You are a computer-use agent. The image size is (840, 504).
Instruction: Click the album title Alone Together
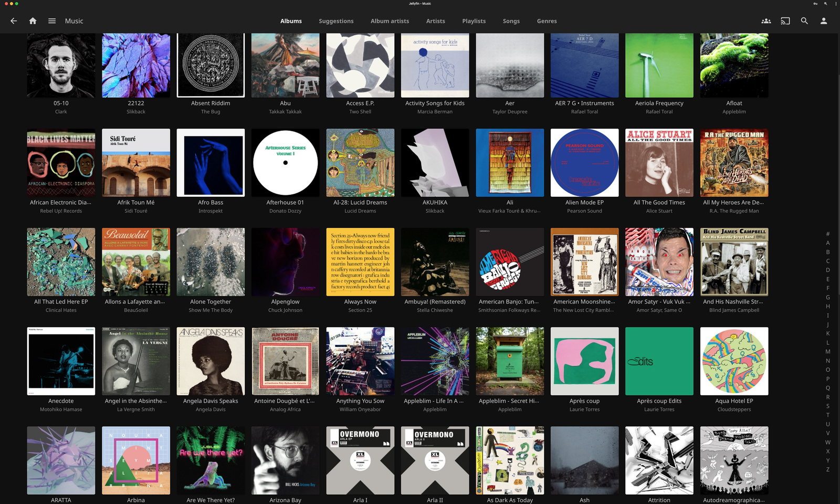[x=211, y=302]
